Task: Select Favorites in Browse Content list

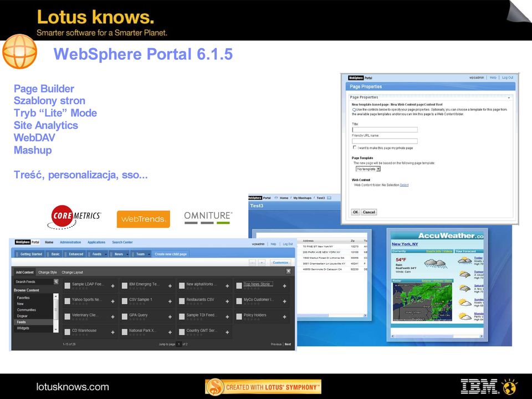Action: 23,298
